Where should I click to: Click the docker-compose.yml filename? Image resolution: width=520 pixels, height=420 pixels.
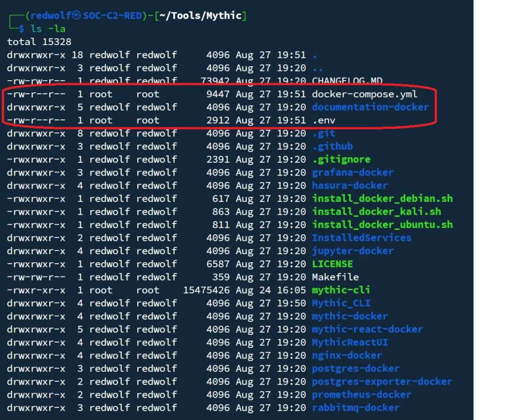365,94
